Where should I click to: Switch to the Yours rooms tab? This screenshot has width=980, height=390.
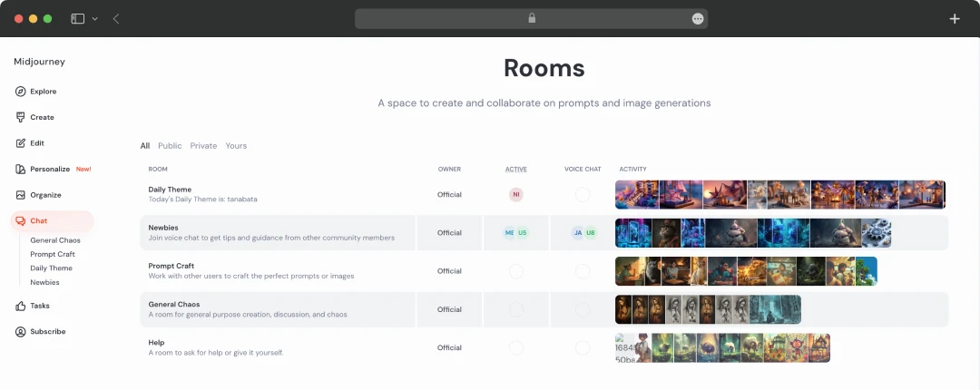236,146
